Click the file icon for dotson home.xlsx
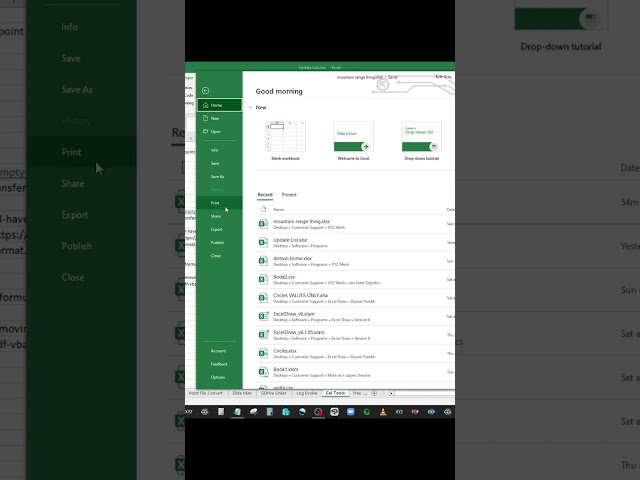This screenshot has height=480, width=640. click(263, 261)
